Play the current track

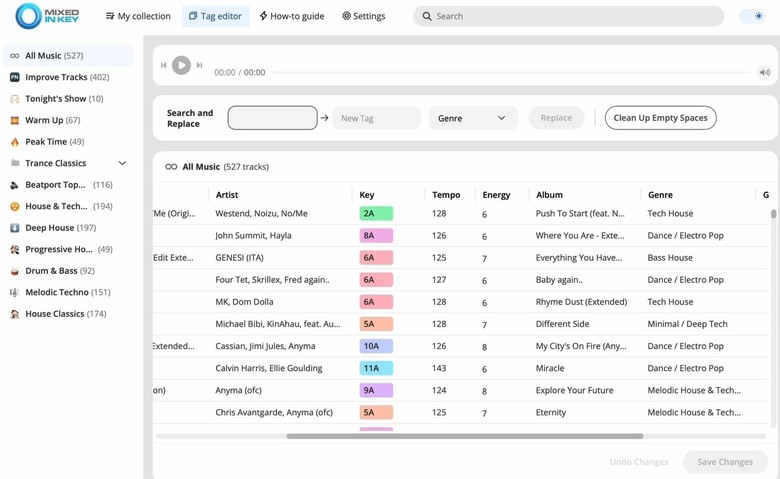[182, 65]
